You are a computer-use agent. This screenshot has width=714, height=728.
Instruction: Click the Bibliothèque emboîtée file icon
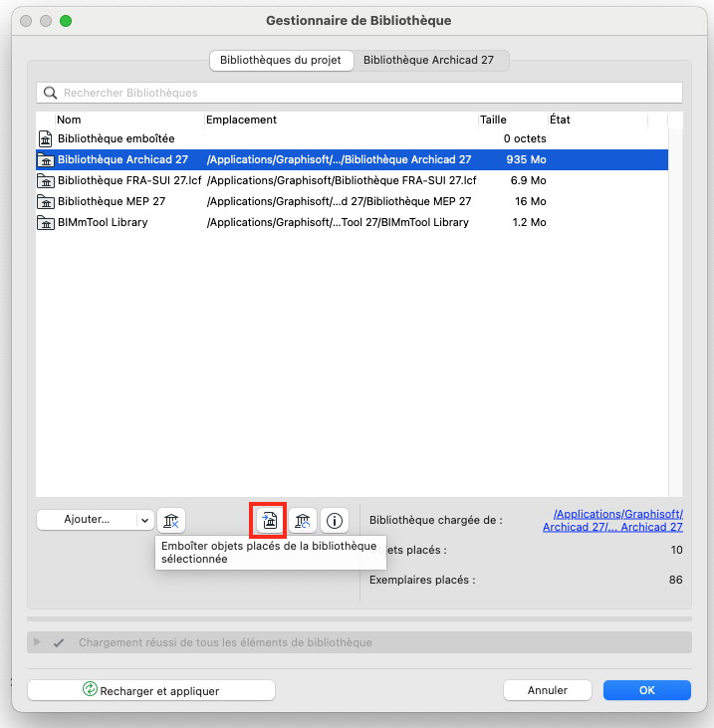click(x=46, y=138)
